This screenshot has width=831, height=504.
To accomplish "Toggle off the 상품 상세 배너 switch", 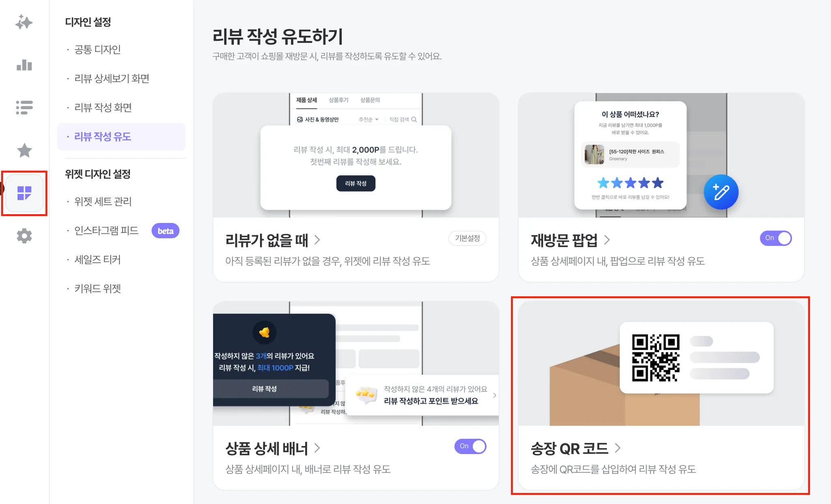I will 470,446.
